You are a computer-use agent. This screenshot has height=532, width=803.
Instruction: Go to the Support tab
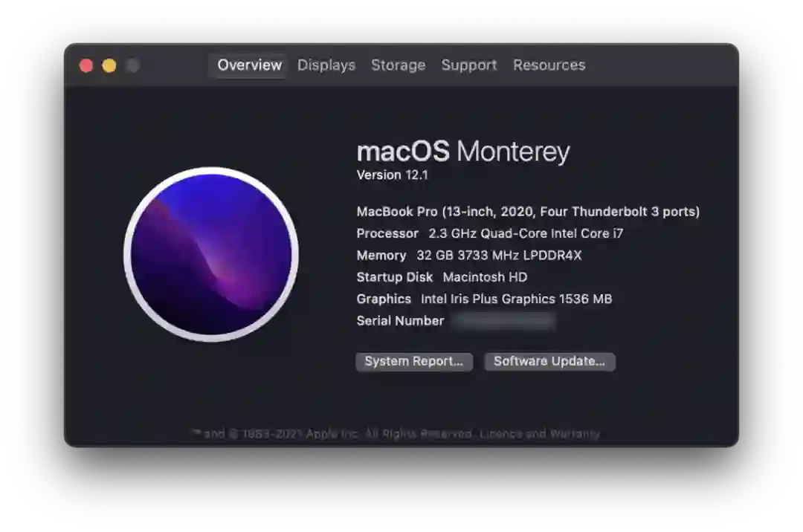coord(469,65)
